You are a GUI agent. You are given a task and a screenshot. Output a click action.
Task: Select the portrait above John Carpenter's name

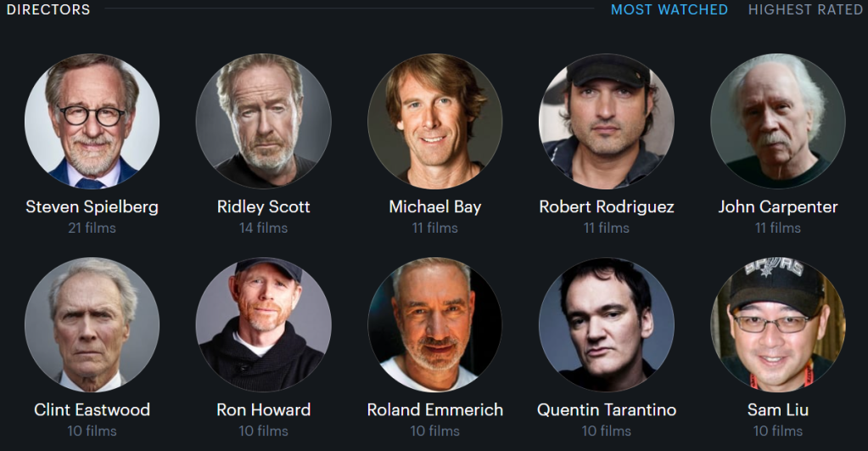[x=778, y=121]
